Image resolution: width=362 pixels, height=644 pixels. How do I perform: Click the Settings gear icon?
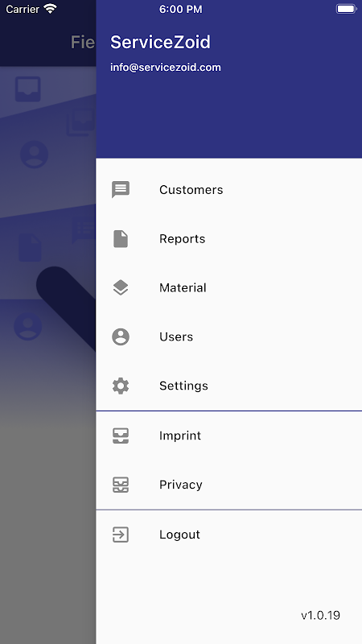(121, 386)
